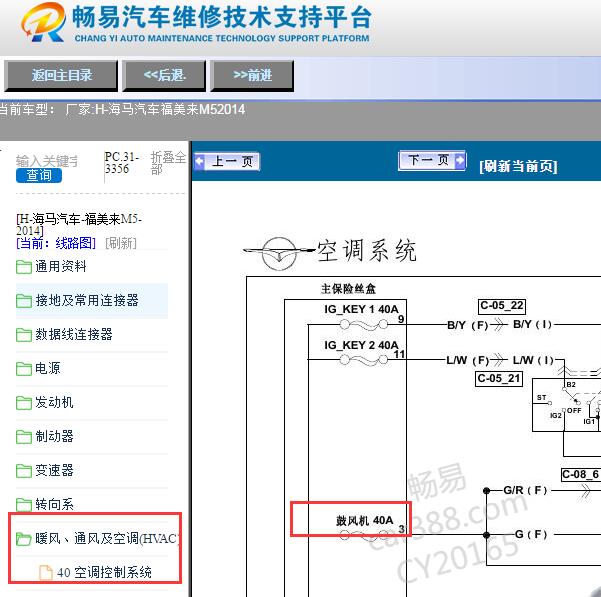
Task: Click folder icon beside 转向系
Action: pos(24,505)
